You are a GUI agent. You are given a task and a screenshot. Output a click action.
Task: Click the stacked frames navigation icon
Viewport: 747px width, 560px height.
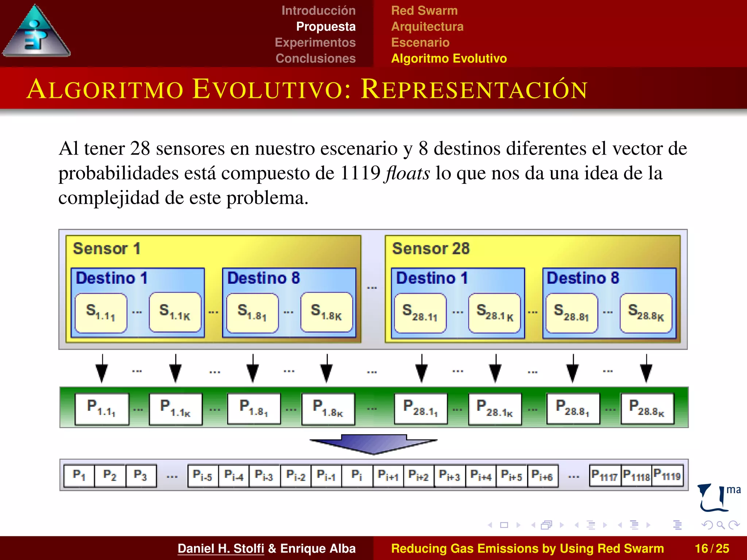click(547, 525)
